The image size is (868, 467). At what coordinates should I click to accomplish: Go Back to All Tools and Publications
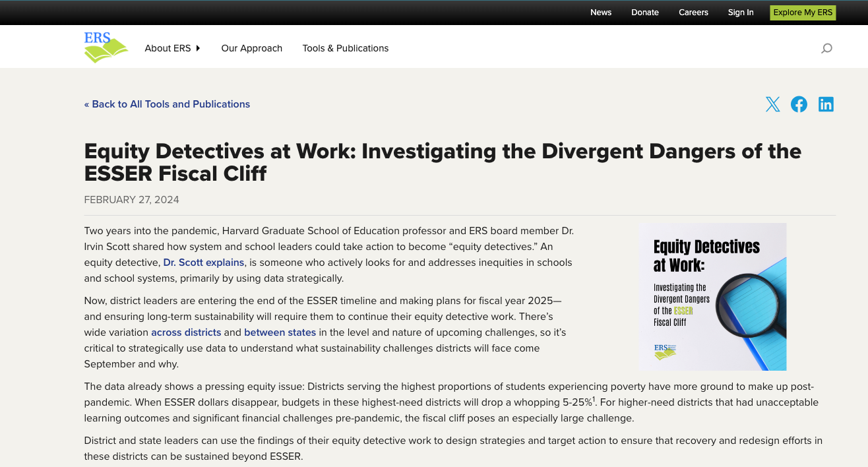tap(167, 104)
